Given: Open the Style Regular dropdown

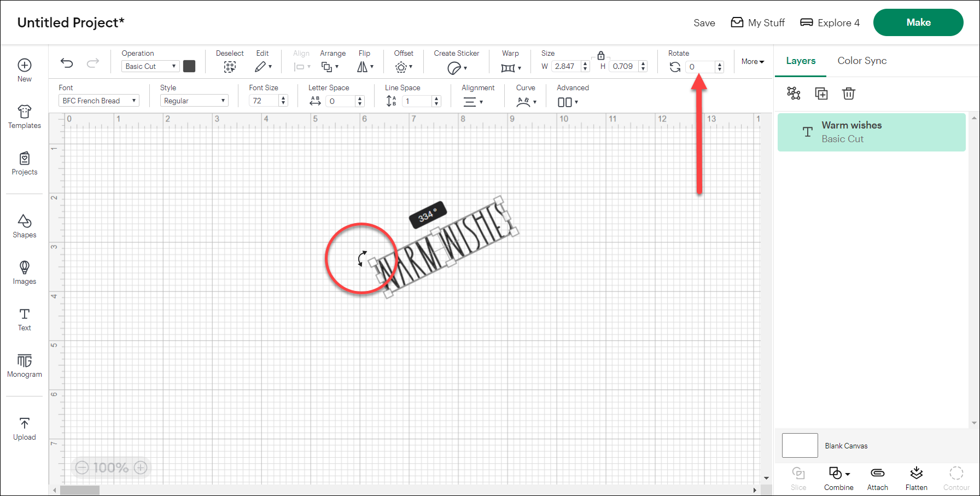Looking at the screenshot, I should click(194, 101).
